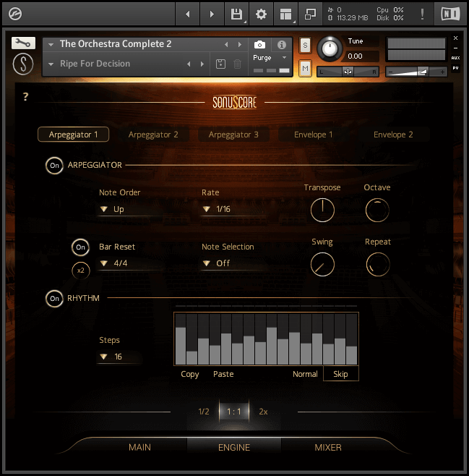Switch to the Arpeggiator 1 tab

(74, 135)
